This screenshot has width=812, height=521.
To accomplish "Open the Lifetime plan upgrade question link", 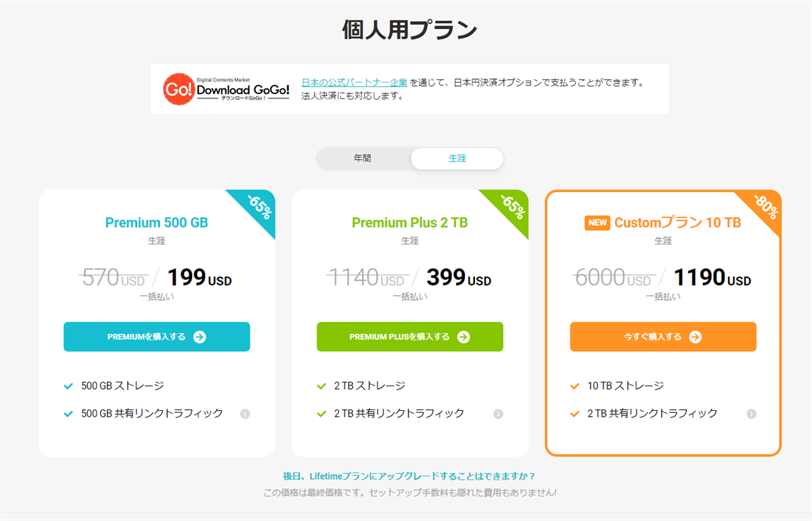I will (409, 476).
